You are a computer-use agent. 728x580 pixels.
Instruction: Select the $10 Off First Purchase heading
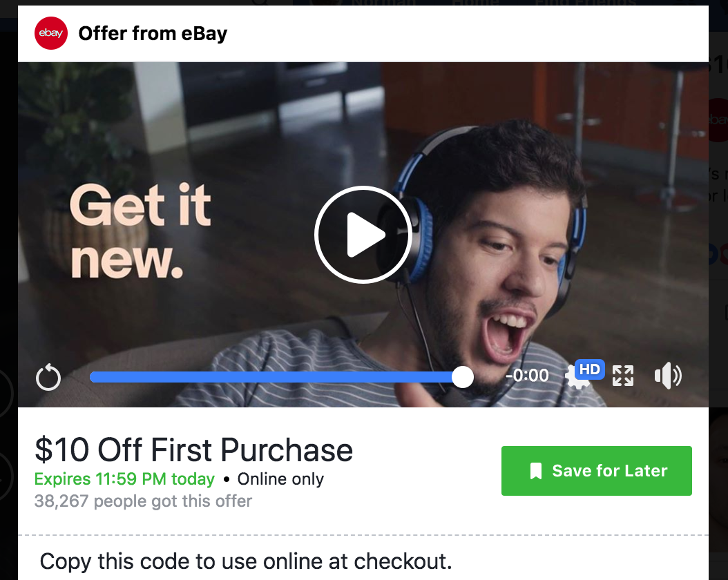pyautogui.click(x=193, y=449)
